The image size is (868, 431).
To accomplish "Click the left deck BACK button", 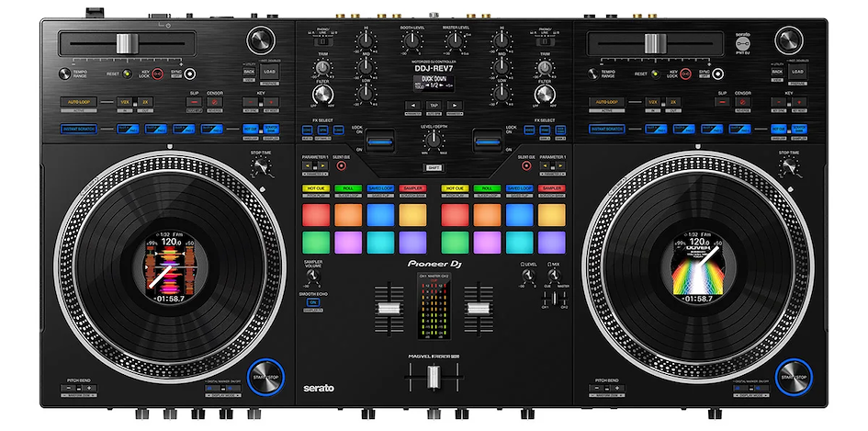I will tap(249, 72).
